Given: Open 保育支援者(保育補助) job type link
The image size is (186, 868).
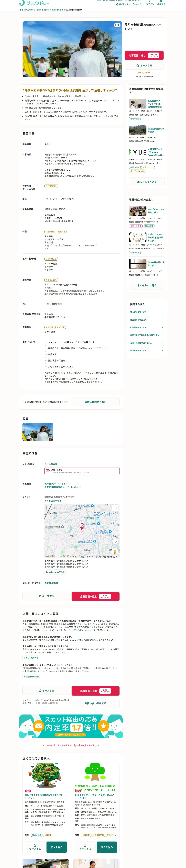Looking at the screenshot, I should (x=63, y=487).
